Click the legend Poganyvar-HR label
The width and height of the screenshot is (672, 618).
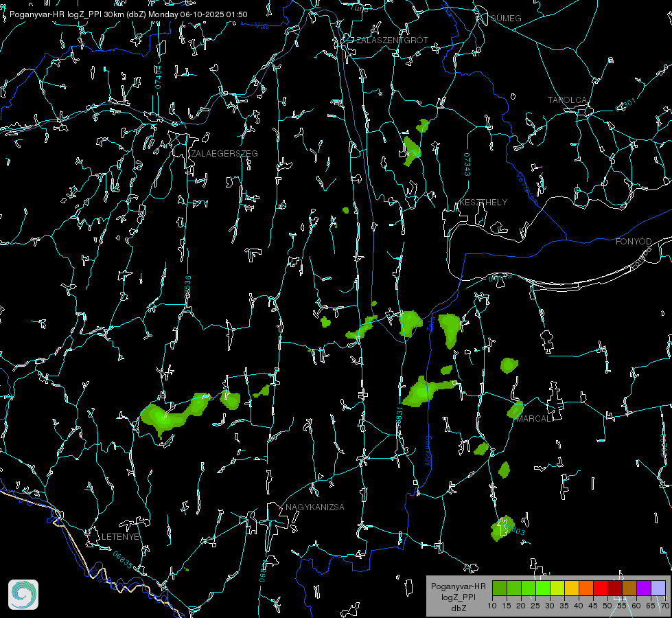click(458, 586)
